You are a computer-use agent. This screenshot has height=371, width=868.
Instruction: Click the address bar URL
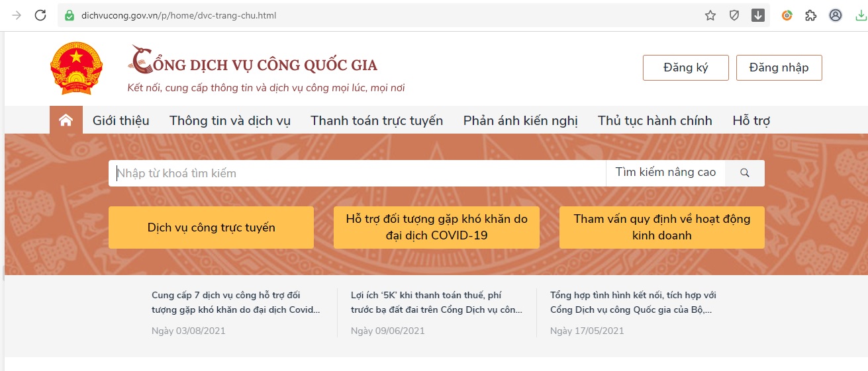(x=179, y=15)
